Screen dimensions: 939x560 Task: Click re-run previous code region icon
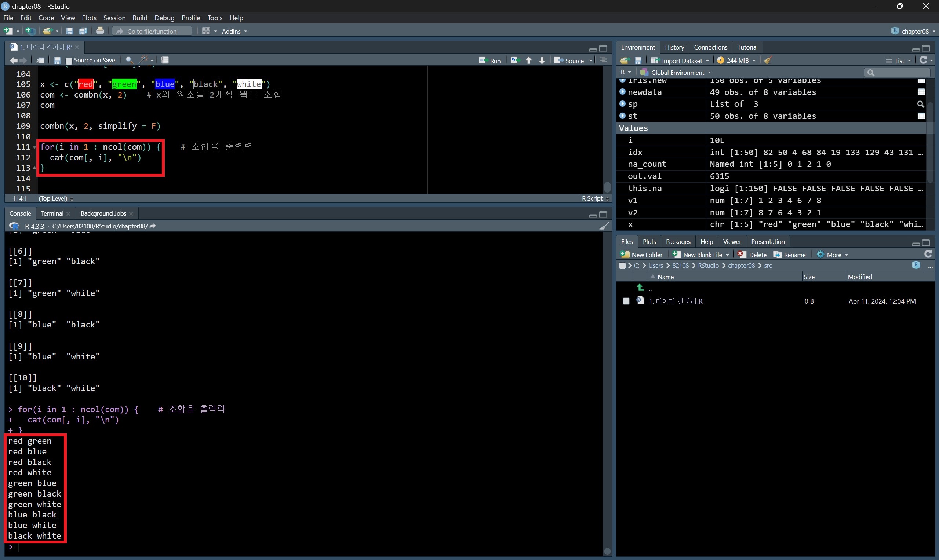click(x=514, y=61)
